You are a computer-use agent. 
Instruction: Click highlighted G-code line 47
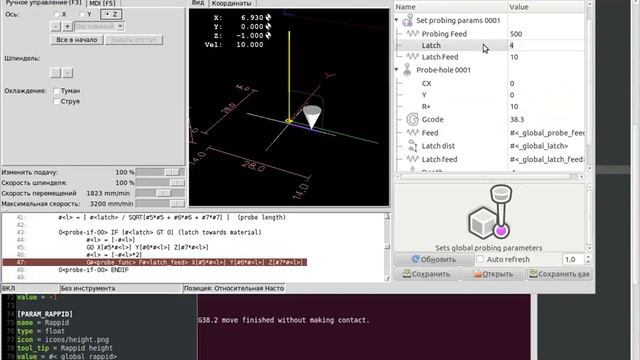155,262
